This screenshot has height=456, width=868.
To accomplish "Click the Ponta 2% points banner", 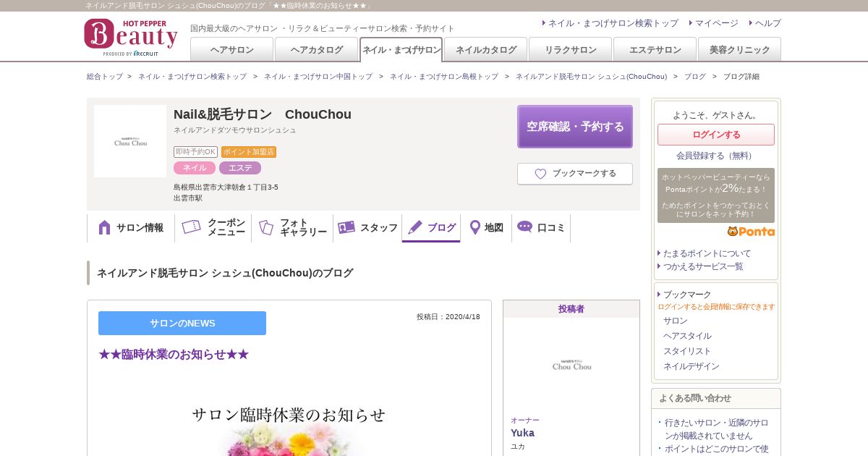I will (x=716, y=195).
